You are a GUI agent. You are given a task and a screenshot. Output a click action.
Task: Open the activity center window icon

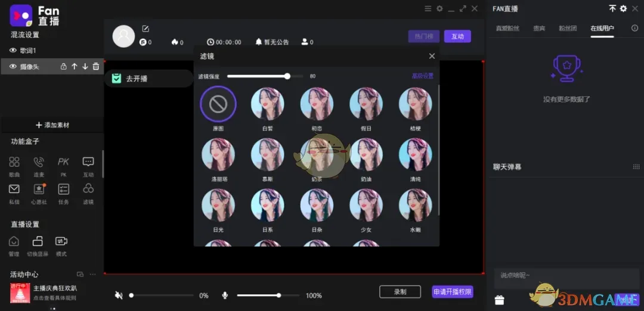[x=80, y=274]
